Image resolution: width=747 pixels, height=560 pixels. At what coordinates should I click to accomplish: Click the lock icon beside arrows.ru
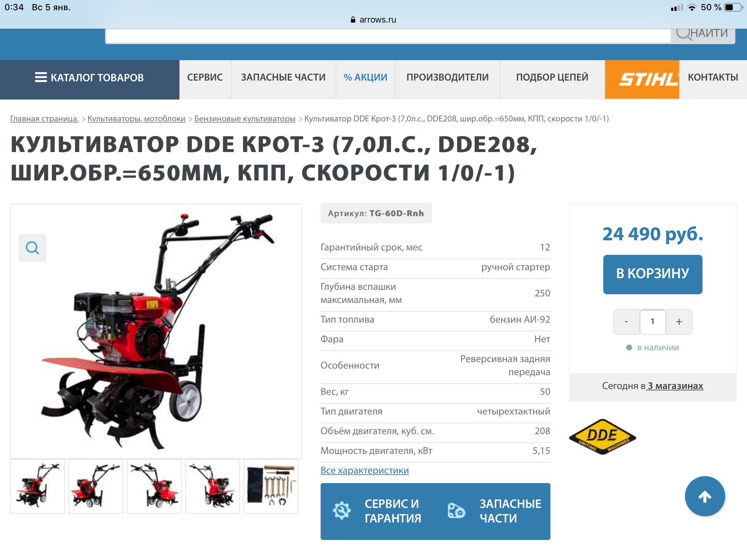pyautogui.click(x=353, y=20)
